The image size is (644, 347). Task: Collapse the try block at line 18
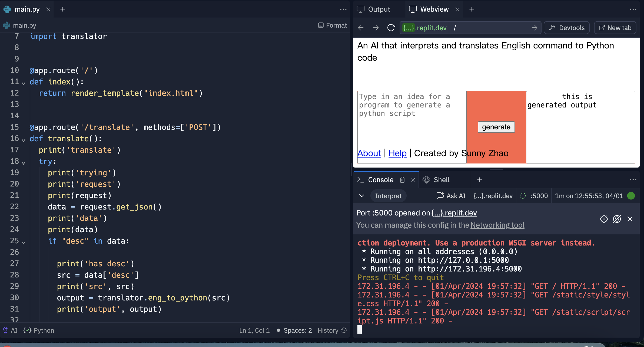(24, 162)
